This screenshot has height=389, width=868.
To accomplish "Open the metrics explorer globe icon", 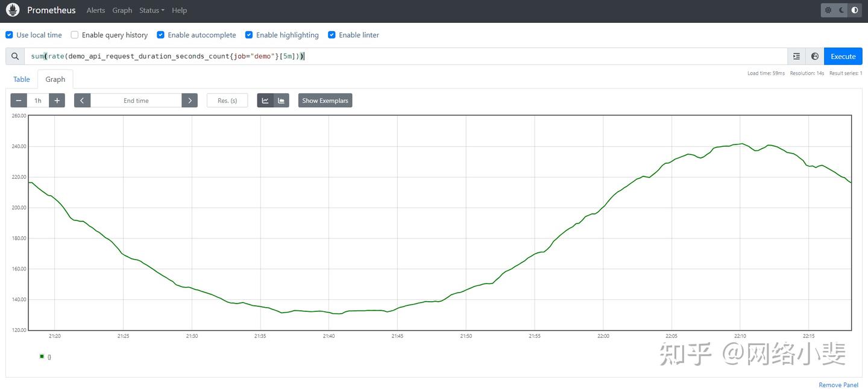I will (815, 56).
